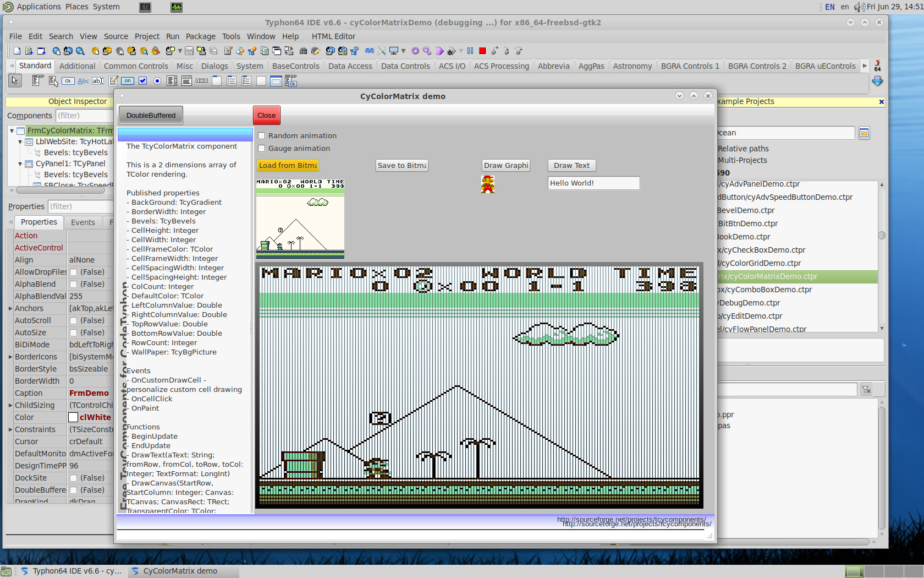The height and width of the screenshot is (578, 924).
Task: Pick the TEdit component icon
Action: click(x=98, y=81)
